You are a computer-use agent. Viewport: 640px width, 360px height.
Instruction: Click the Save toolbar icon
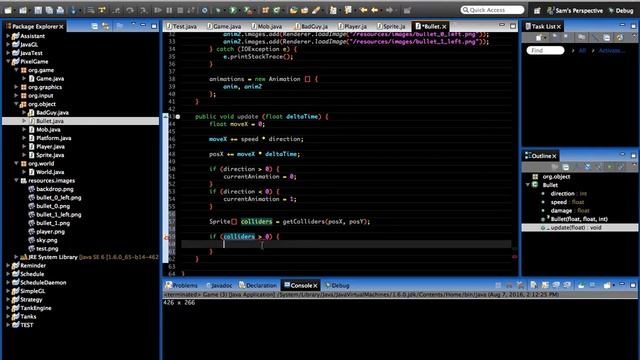(x=38, y=10)
